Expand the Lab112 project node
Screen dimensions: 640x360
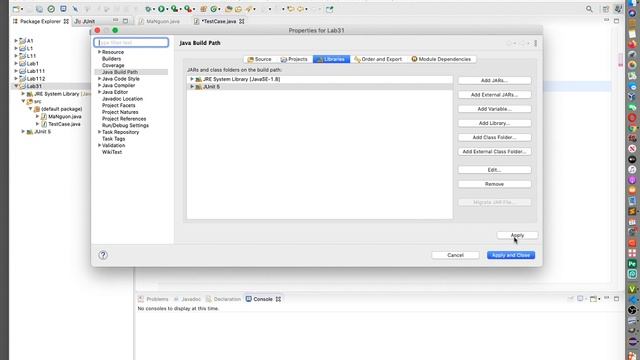pyautogui.click(x=16, y=79)
